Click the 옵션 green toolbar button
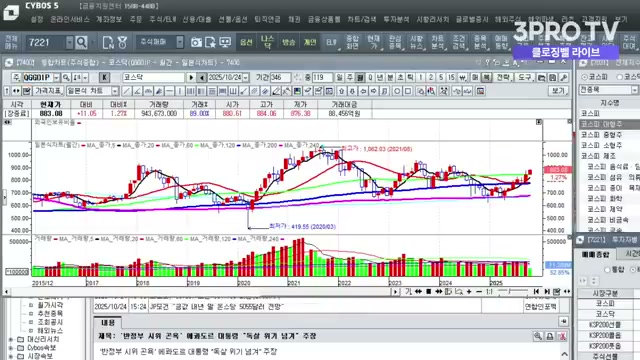Screen dimensions: 640x360 [246, 42]
